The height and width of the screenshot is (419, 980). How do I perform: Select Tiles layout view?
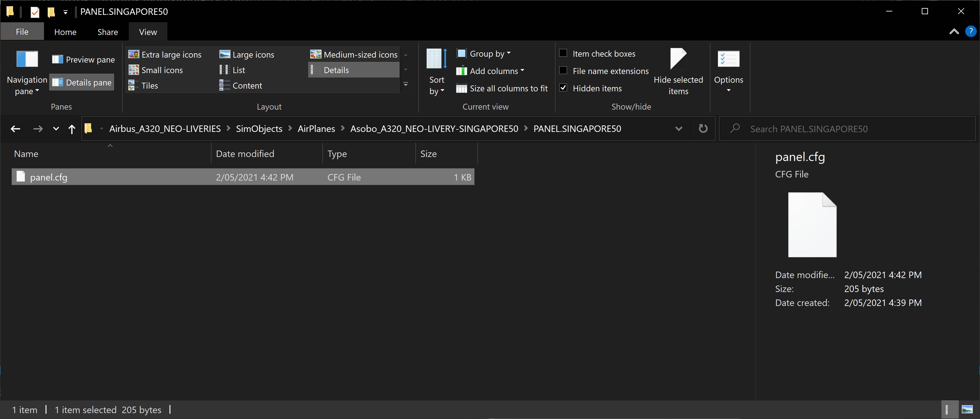(x=143, y=85)
